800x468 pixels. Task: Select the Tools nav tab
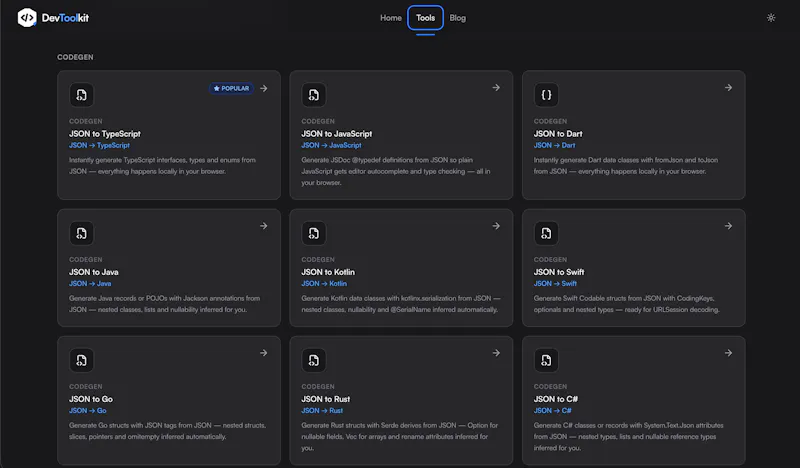[426, 18]
